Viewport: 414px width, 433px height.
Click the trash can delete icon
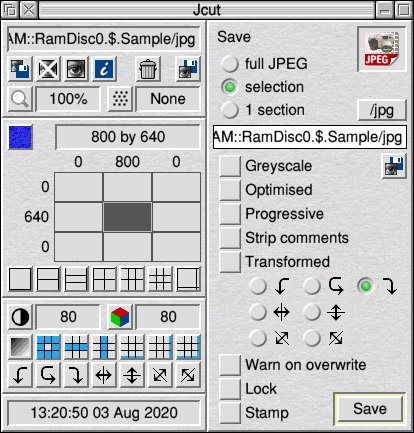point(148,69)
